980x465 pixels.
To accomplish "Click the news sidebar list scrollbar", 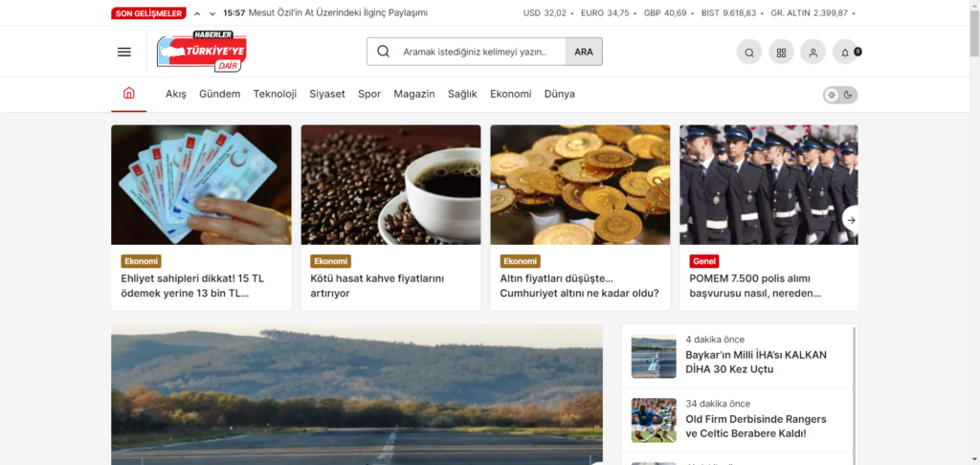I will 855,394.
